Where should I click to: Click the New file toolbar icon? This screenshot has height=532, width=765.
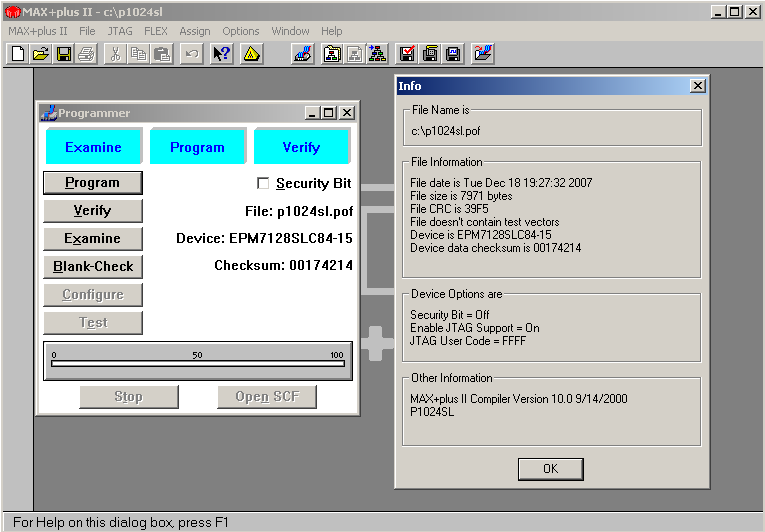(17, 54)
